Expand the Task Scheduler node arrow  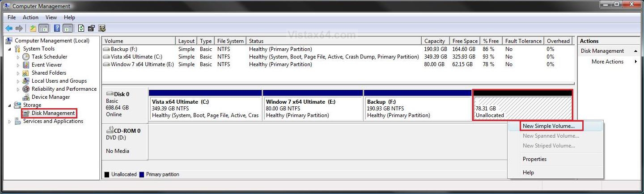coord(18,57)
